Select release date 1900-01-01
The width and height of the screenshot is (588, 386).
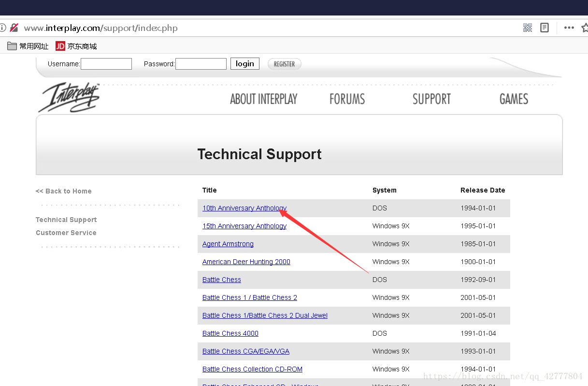point(478,262)
